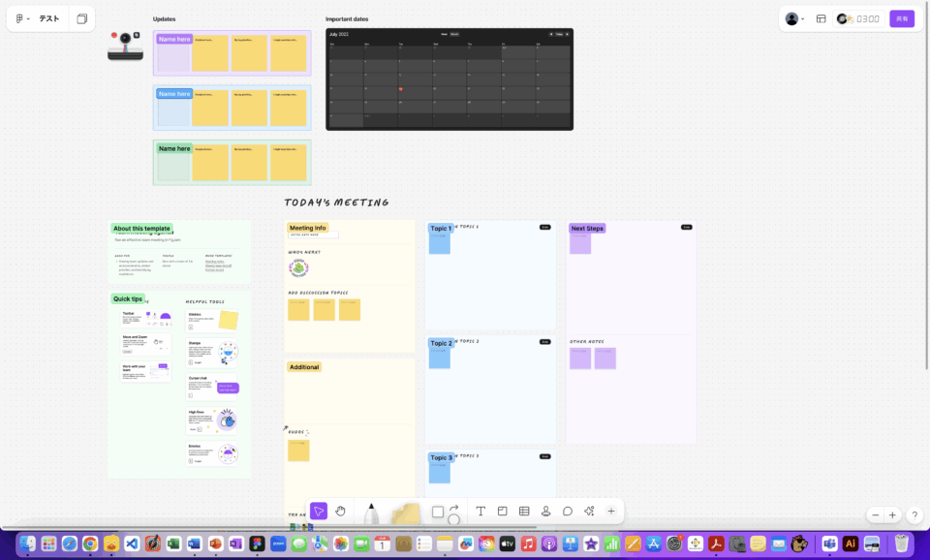Toggle the layout view icon at top right

821,18
